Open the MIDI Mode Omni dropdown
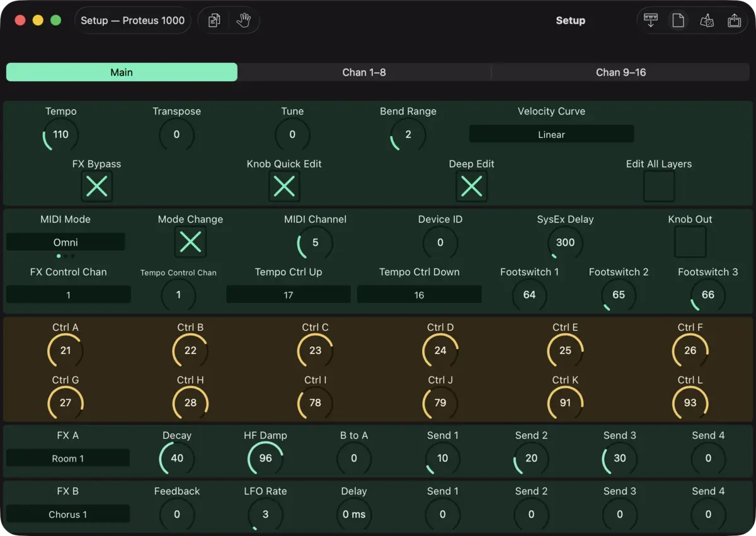Image resolution: width=756 pixels, height=536 pixels. [66, 242]
